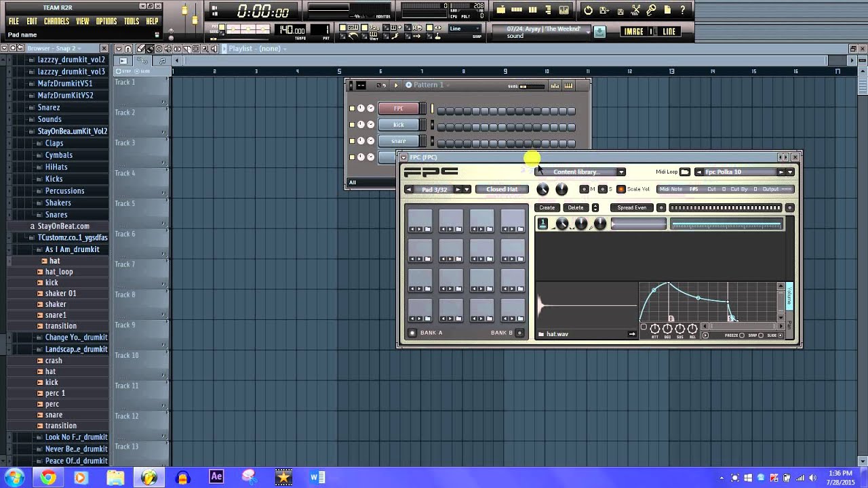Screen dimensions: 868x488
Task: Enable the SLIDE option in FPC envelope
Action: point(781,335)
